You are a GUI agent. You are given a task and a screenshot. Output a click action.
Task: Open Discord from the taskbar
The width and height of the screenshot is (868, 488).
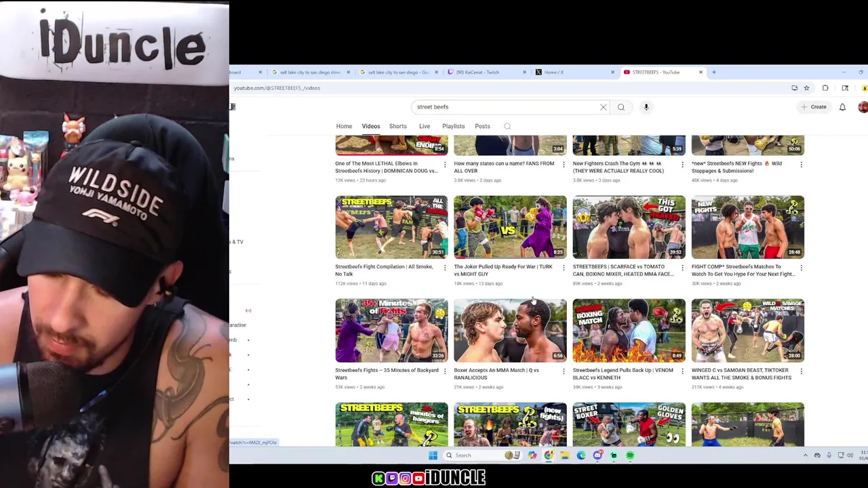pos(597,455)
